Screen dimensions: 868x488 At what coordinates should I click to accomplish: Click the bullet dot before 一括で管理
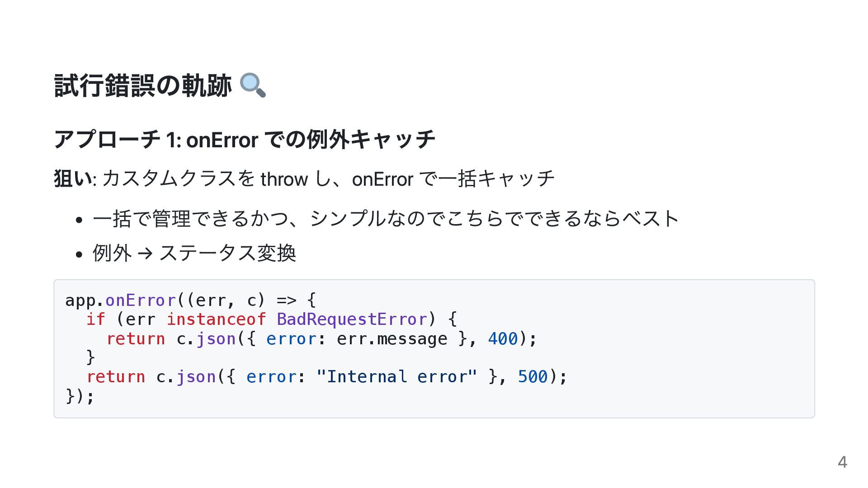tap(79, 220)
